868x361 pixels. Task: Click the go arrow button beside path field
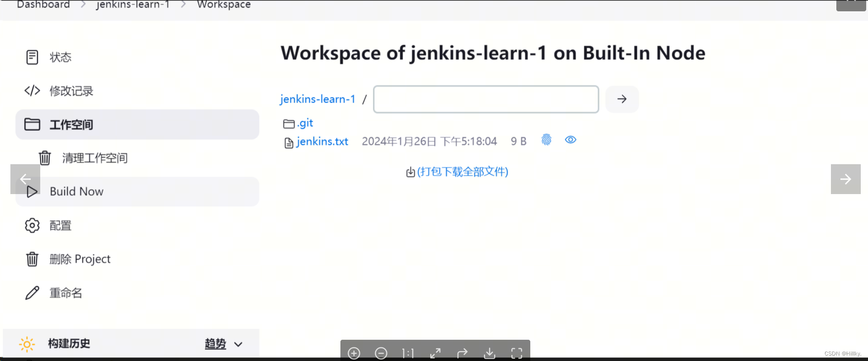tap(622, 99)
